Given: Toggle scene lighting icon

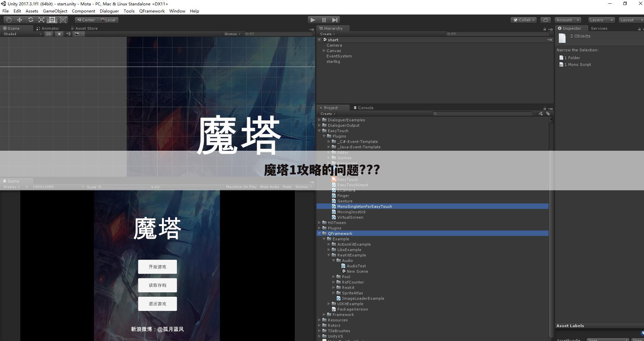Looking at the screenshot, I should tap(59, 34).
